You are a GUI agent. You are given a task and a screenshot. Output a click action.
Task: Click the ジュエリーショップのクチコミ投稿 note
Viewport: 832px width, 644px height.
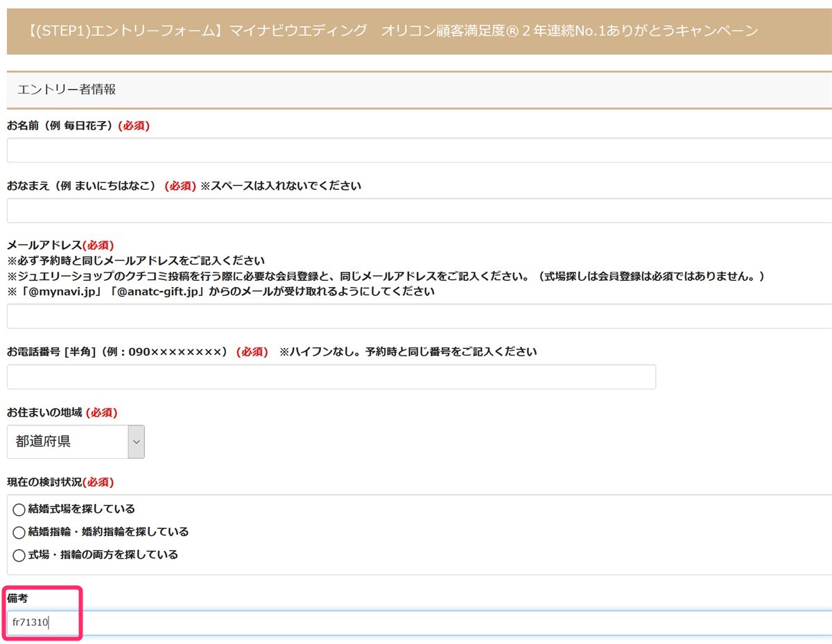[x=385, y=276]
